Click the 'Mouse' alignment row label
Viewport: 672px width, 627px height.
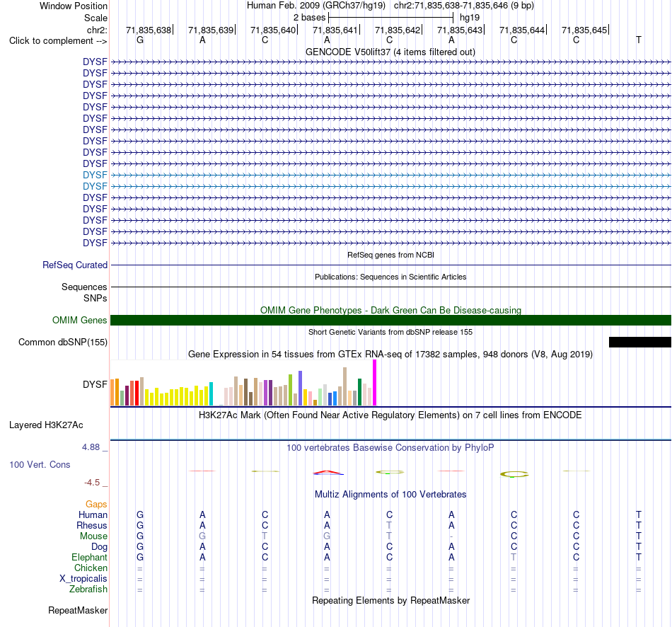tap(93, 536)
